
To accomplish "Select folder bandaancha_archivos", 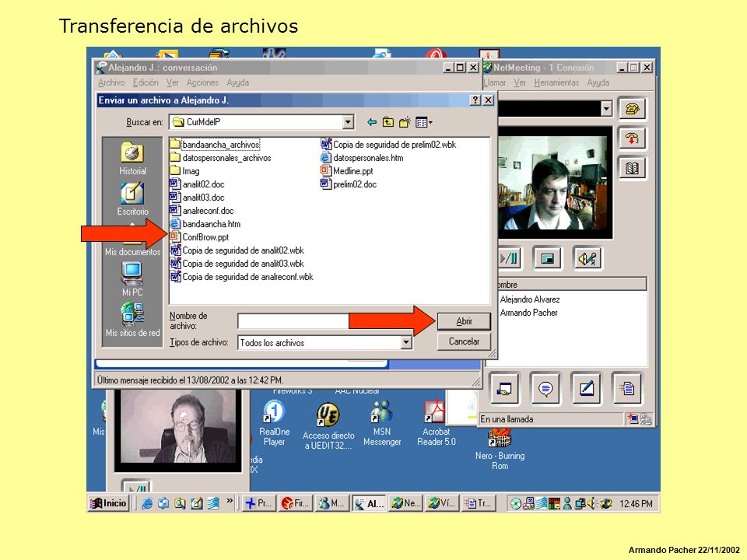I will 215,145.
